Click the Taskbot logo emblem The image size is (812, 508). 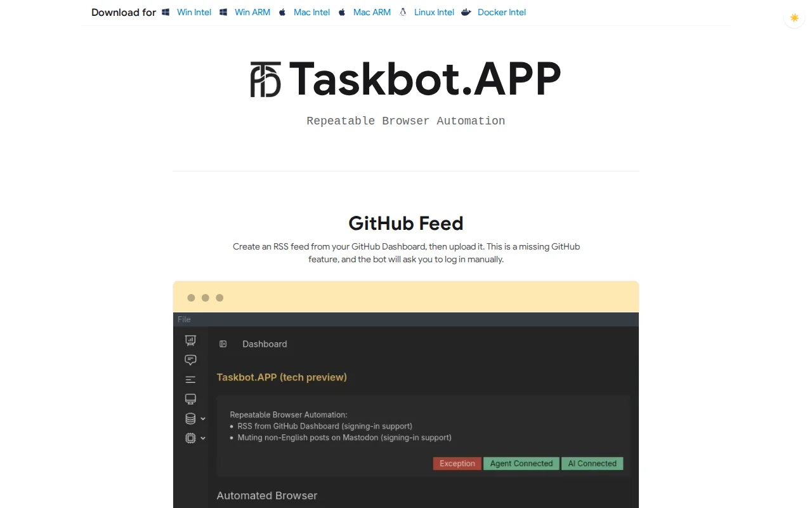click(x=266, y=79)
